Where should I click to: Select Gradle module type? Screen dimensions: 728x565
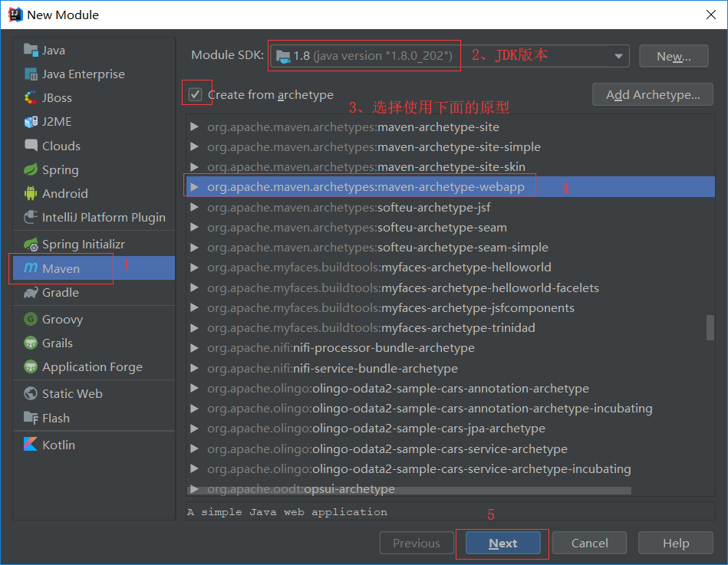click(x=94, y=293)
